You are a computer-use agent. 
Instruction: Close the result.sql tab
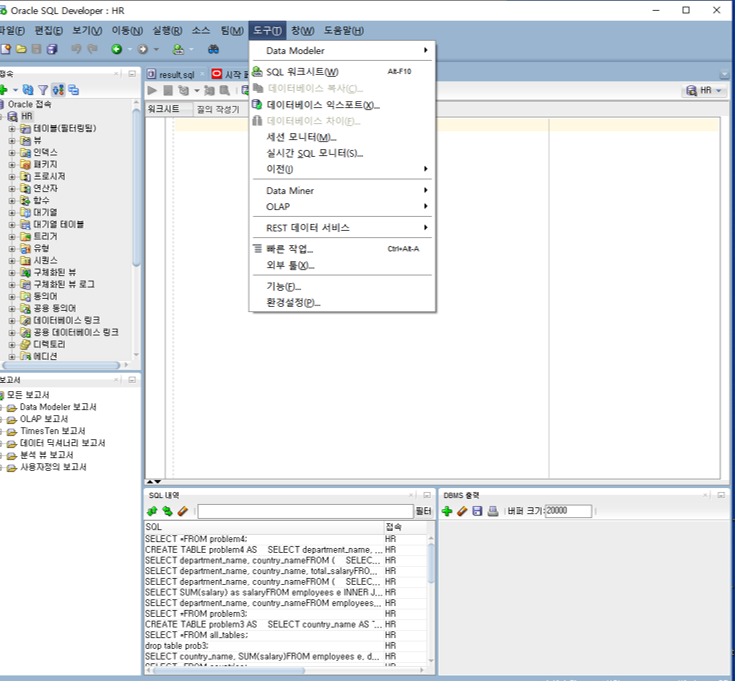pyautogui.click(x=202, y=75)
